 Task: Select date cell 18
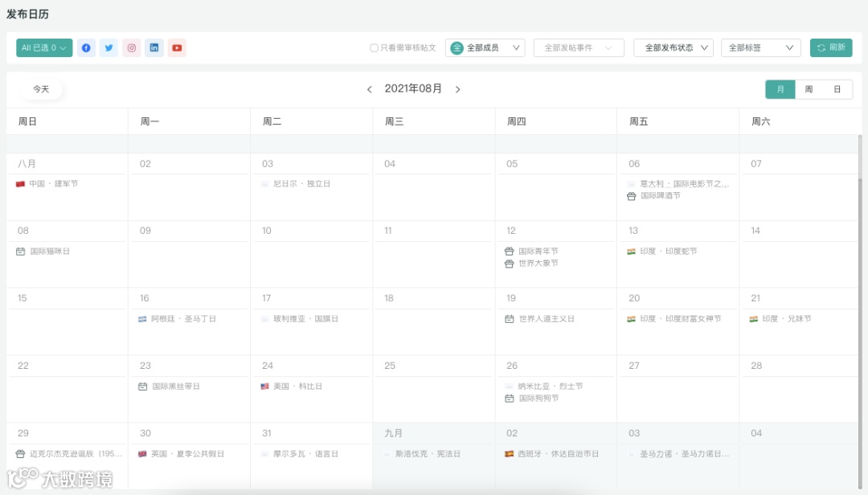click(433, 321)
